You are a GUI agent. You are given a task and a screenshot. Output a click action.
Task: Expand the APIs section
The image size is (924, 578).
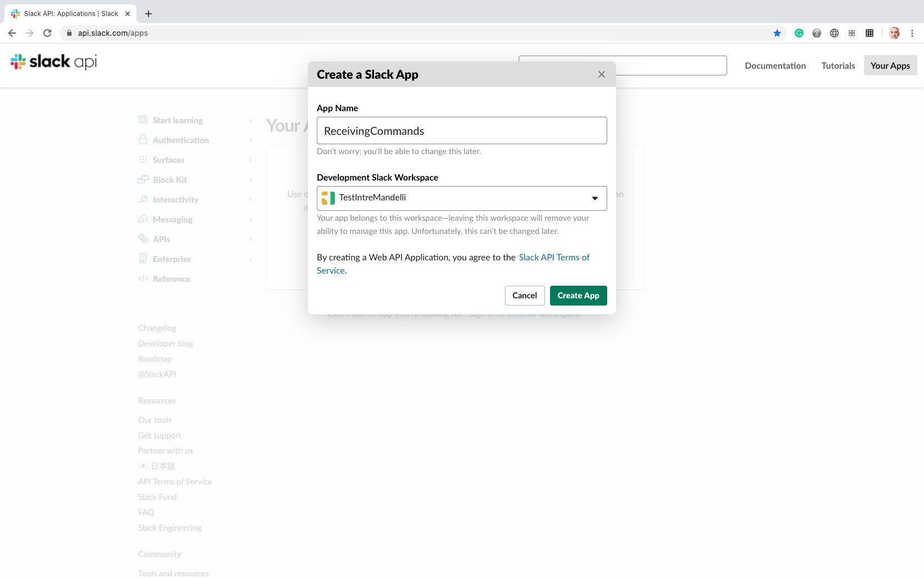(x=251, y=239)
